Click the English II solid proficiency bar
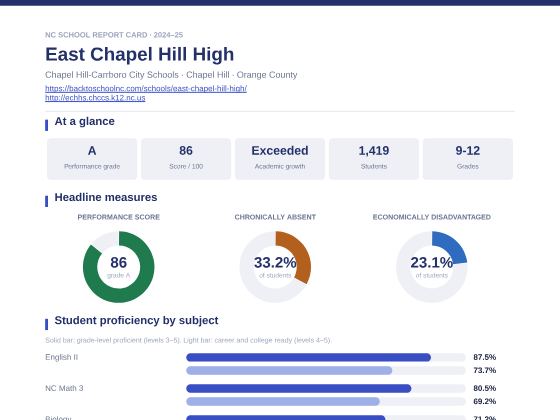Screen dimensions: 560x420 click(x=309, y=357)
